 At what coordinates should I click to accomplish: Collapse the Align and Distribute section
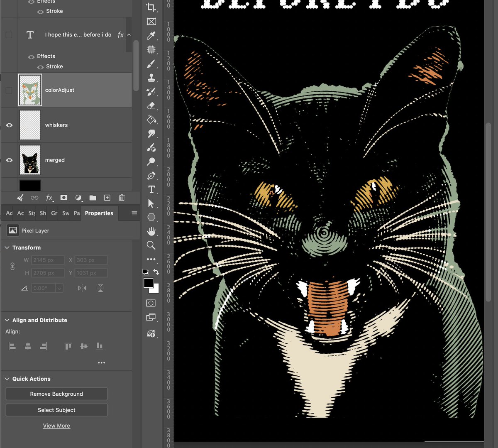click(7, 320)
